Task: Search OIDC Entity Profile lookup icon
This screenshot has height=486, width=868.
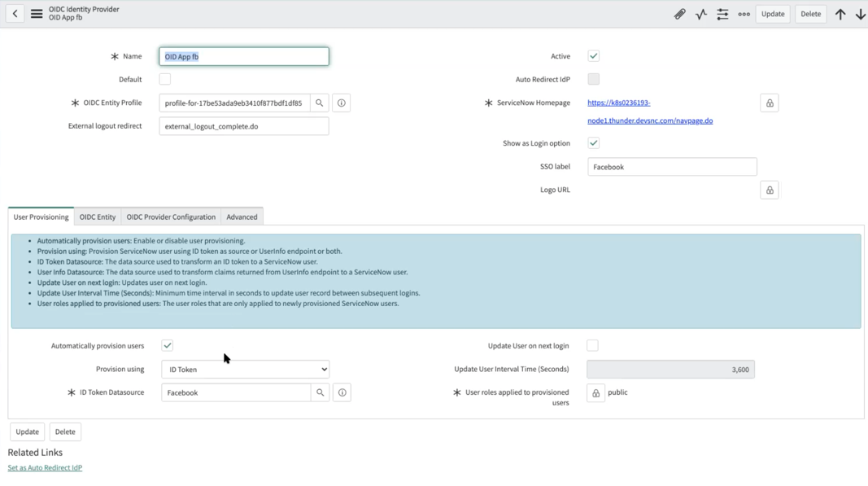Action: [320, 103]
